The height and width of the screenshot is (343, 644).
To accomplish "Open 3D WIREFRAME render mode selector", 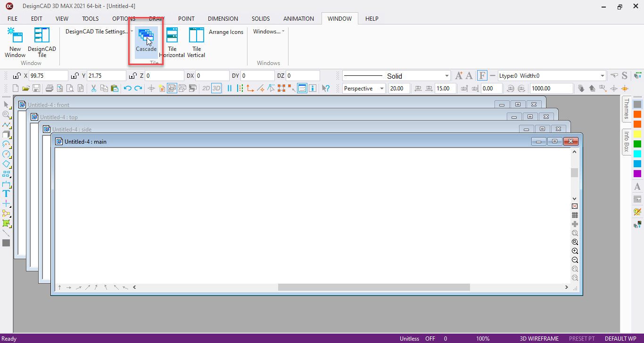I will (539, 339).
